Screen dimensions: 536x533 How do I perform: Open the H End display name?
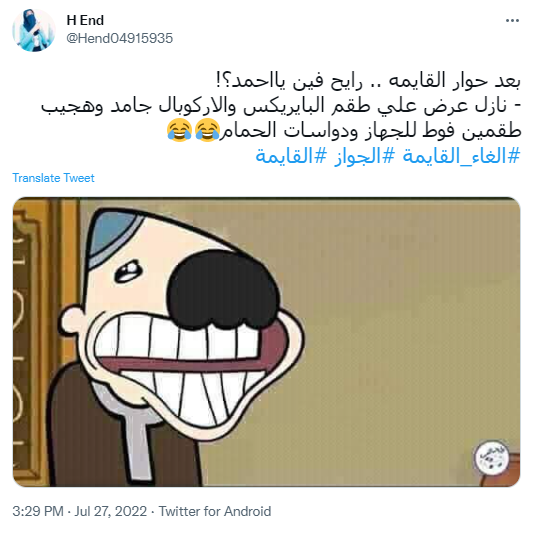pos(85,20)
